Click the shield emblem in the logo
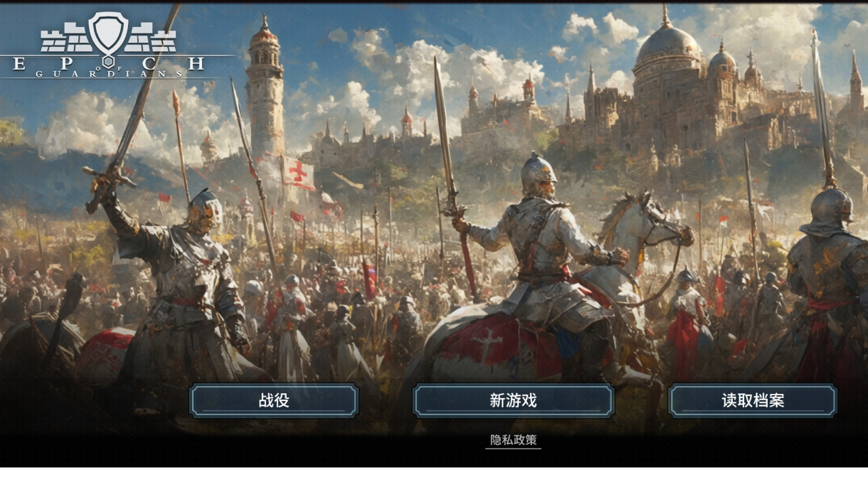868x487 pixels. point(108,33)
